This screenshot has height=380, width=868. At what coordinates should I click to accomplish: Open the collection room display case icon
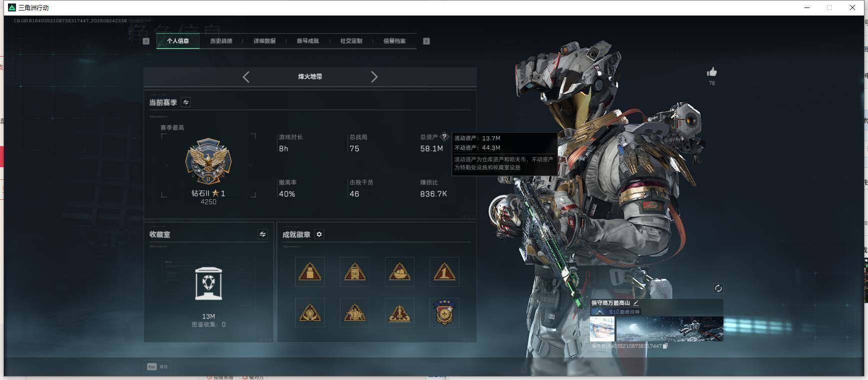(208, 283)
